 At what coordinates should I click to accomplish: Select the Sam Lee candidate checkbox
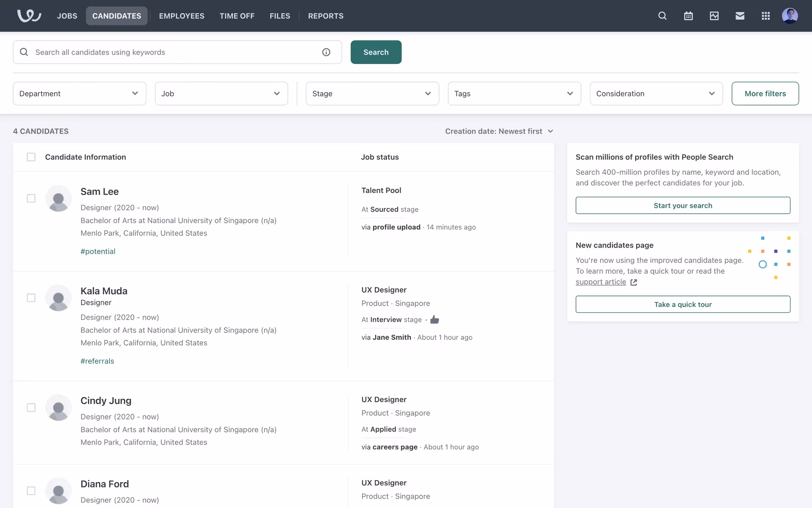click(31, 199)
